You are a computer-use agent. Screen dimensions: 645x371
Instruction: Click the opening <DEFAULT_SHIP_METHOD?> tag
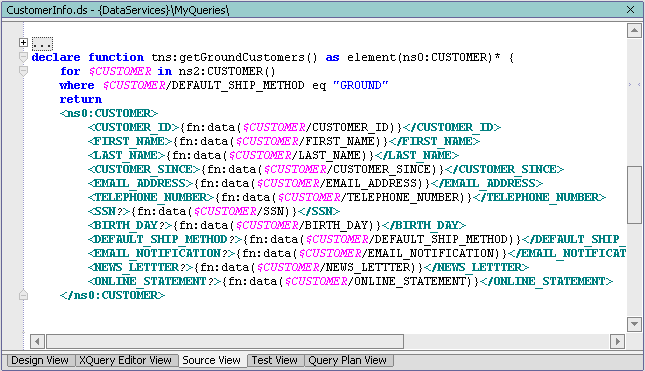point(165,239)
